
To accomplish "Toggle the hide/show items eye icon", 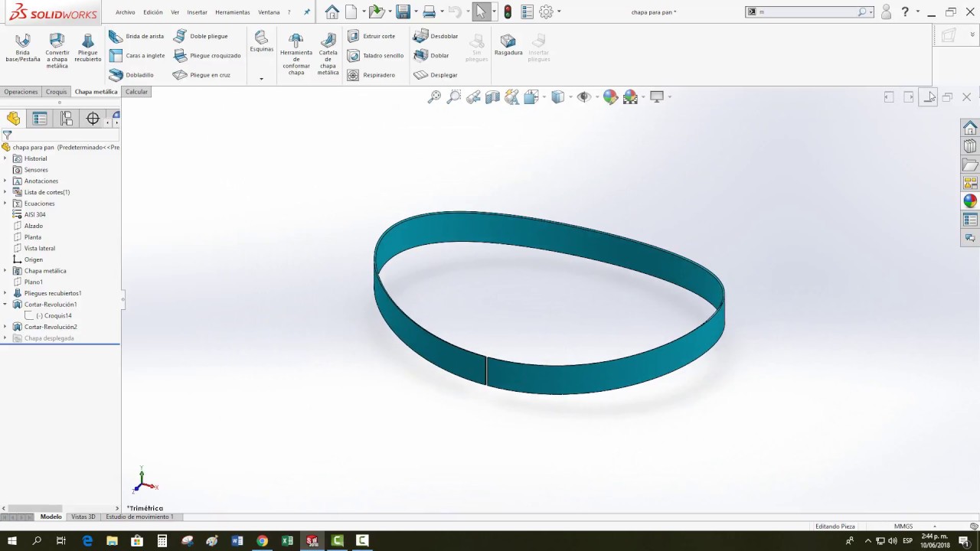I will click(x=583, y=96).
